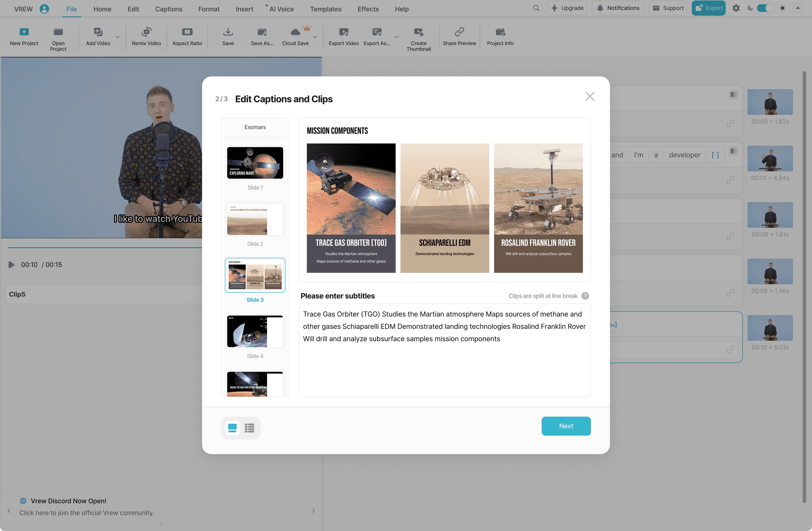
Task: Open the Remix Video tool
Action: (x=146, y=32)
